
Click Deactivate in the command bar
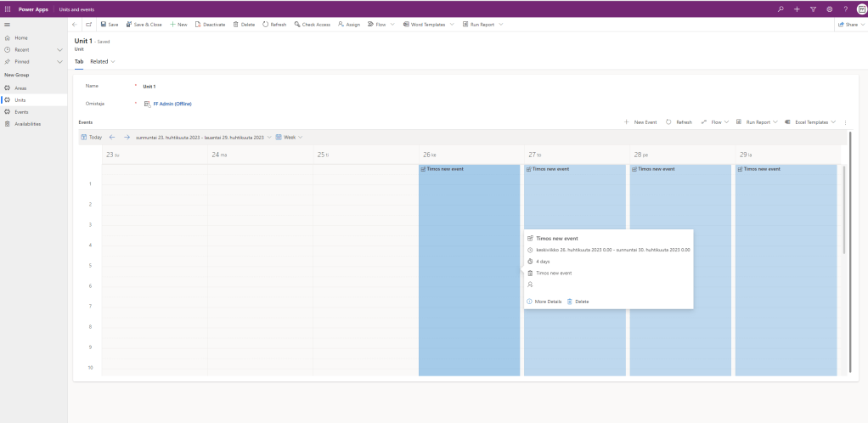[211, 25]
